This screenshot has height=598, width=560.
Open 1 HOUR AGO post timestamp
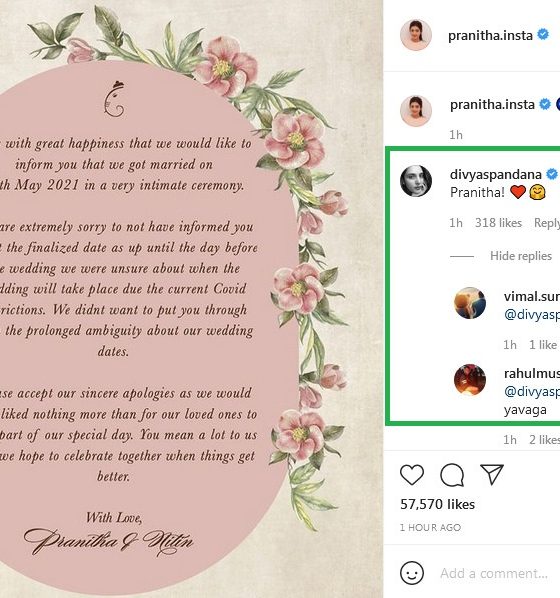430,527
